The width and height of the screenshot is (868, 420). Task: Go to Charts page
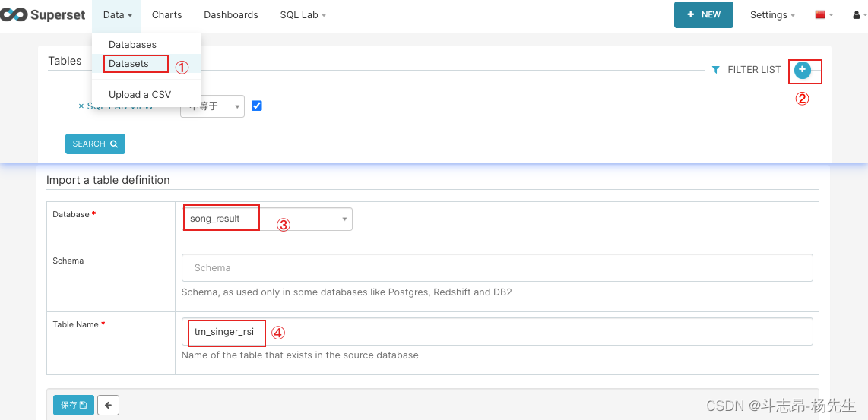click(x=166, y=15)
